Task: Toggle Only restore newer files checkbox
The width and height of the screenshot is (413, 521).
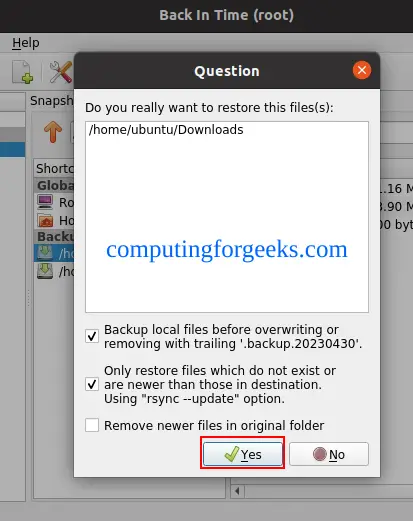Action: point(92,384)
